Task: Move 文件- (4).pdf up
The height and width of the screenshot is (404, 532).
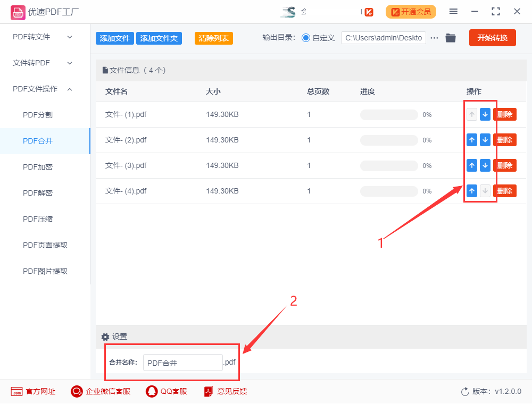Action: coord(471,191)
